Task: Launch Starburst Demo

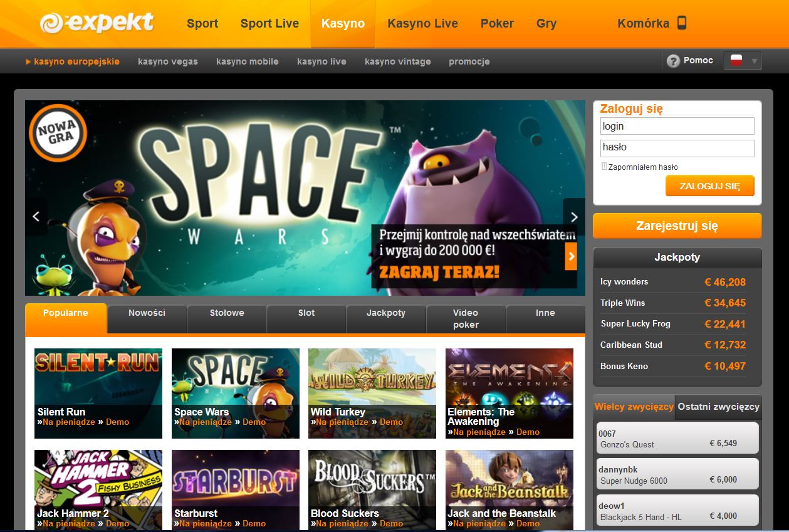Action: point(254,524)
